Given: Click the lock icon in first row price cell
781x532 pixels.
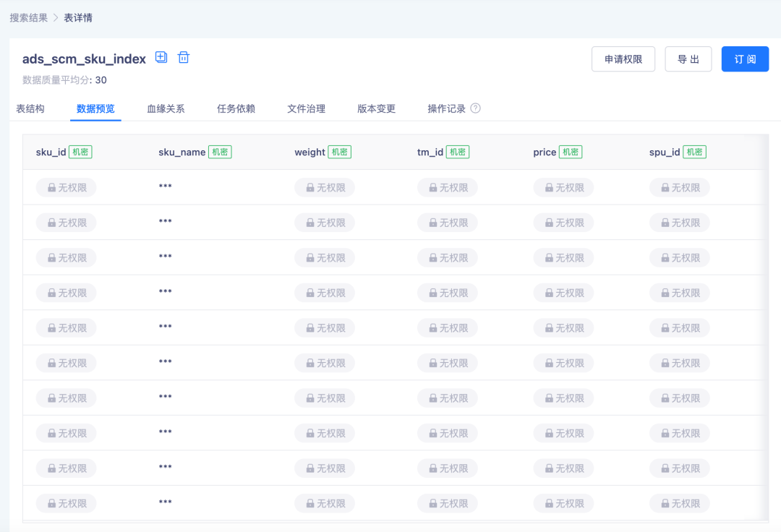Looking at the screenshot, I should click(549, 188).
